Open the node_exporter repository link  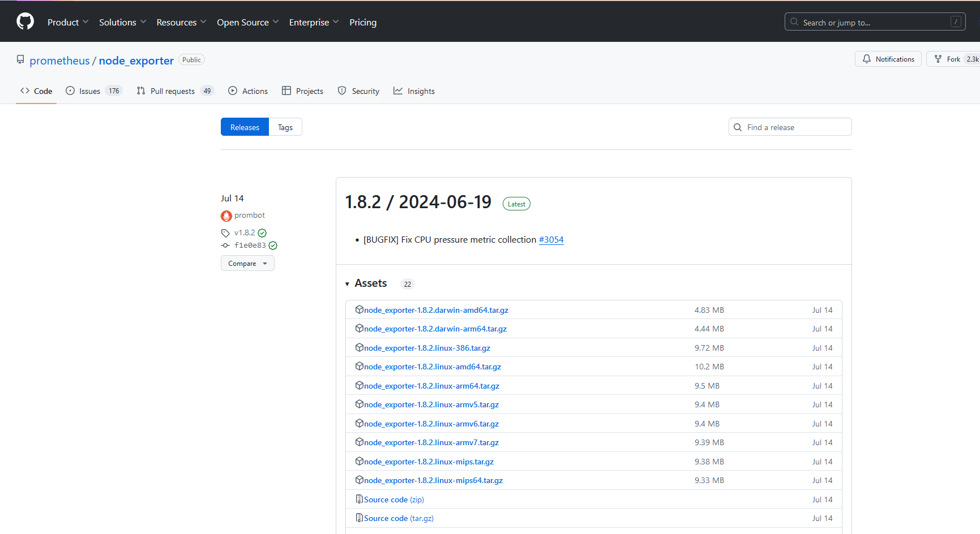tap(136, 61)
